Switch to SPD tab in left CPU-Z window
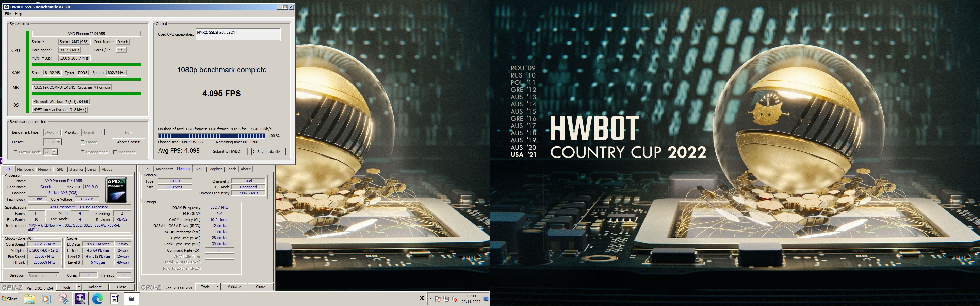The image size is (980, 306). pos(60,170)
